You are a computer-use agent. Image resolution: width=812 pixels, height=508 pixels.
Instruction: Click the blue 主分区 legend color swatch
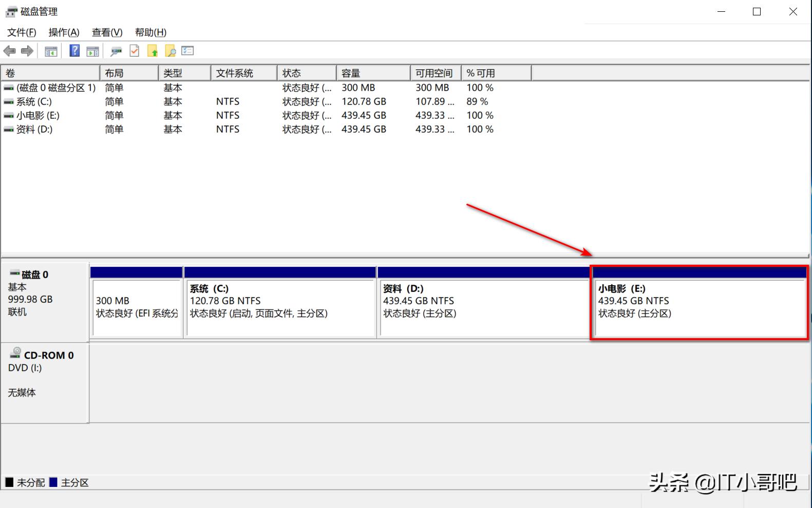tap(53, 482)
